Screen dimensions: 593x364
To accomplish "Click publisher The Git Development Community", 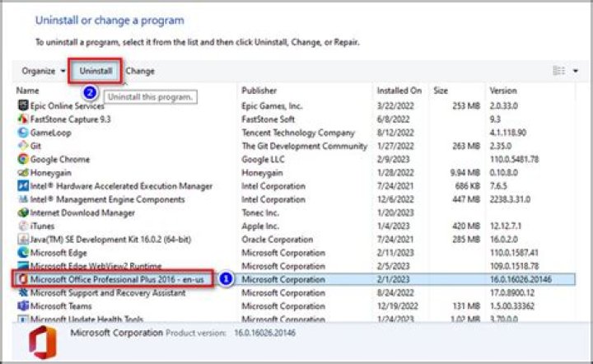I will coord(305,146).
